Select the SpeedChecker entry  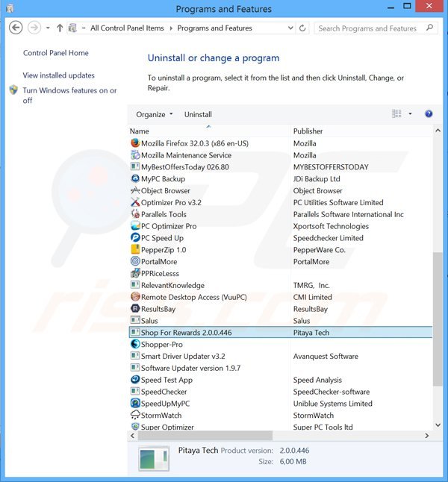coord(164,392)
